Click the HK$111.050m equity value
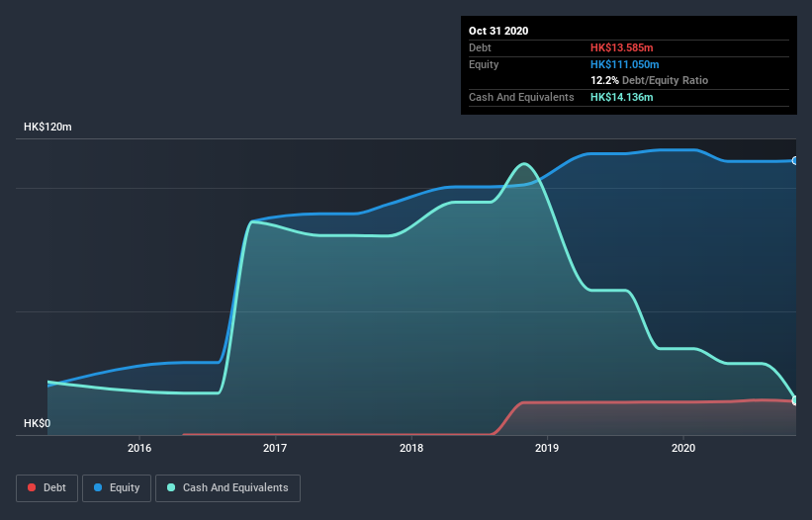This screenshot has width=812, height=520. coord(624,64)
